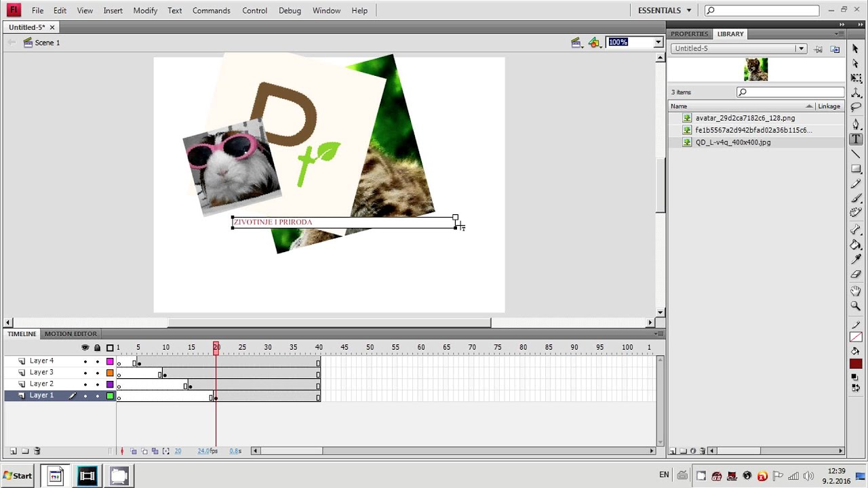Open the ESSENTIALS workspace dropdown
Viewport: 868px width, 488px height.
coord(665,10)
